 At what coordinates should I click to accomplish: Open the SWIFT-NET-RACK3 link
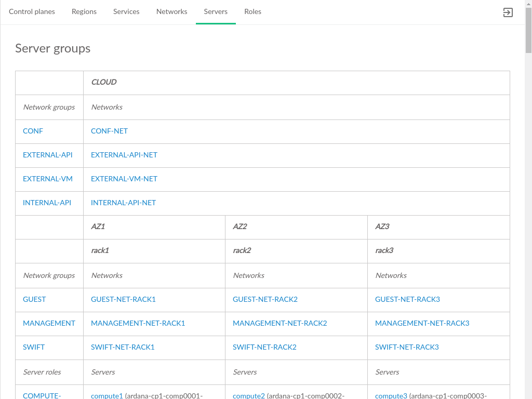[x=407, y=347]
